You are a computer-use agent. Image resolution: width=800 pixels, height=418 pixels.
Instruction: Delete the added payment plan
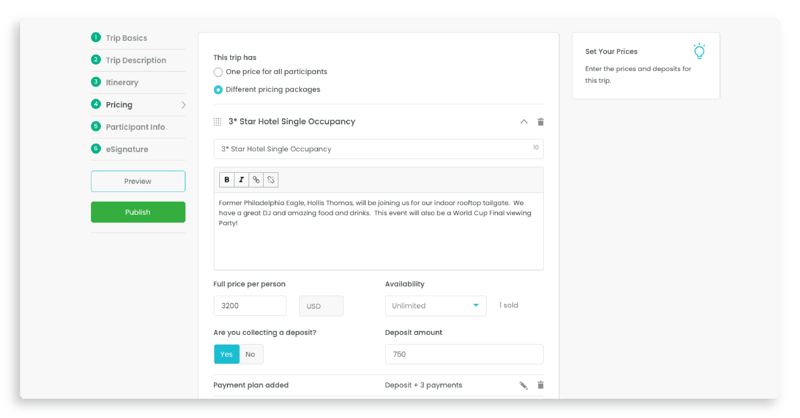tap(540, 385)
